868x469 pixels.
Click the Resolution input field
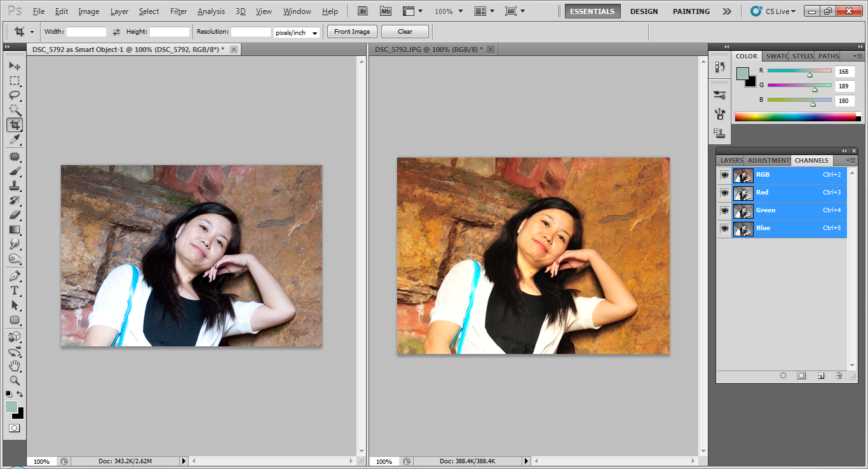pos(251,32)
